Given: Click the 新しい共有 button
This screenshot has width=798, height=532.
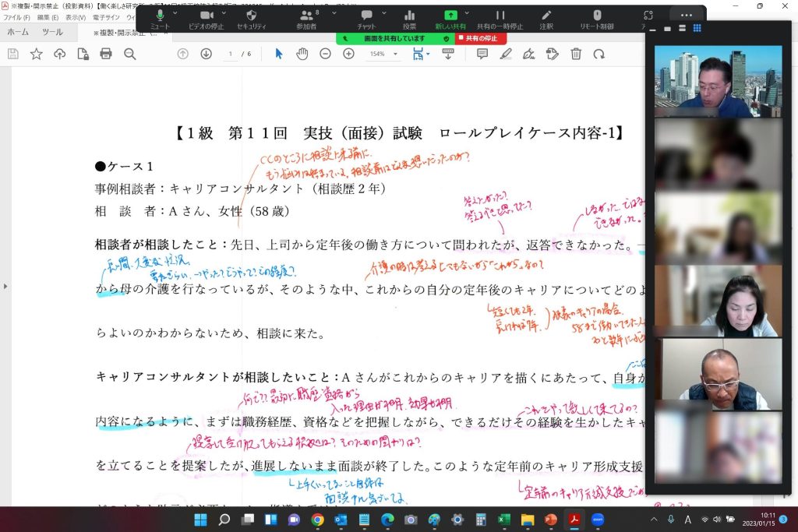Looking at the screenshot, I should tap(450, 16).
